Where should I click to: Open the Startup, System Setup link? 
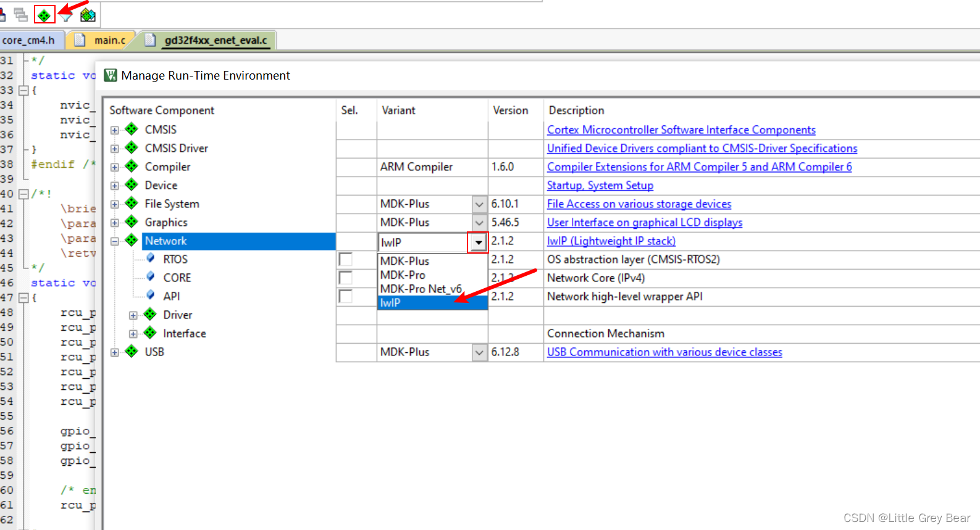click(x=600, y=185)
